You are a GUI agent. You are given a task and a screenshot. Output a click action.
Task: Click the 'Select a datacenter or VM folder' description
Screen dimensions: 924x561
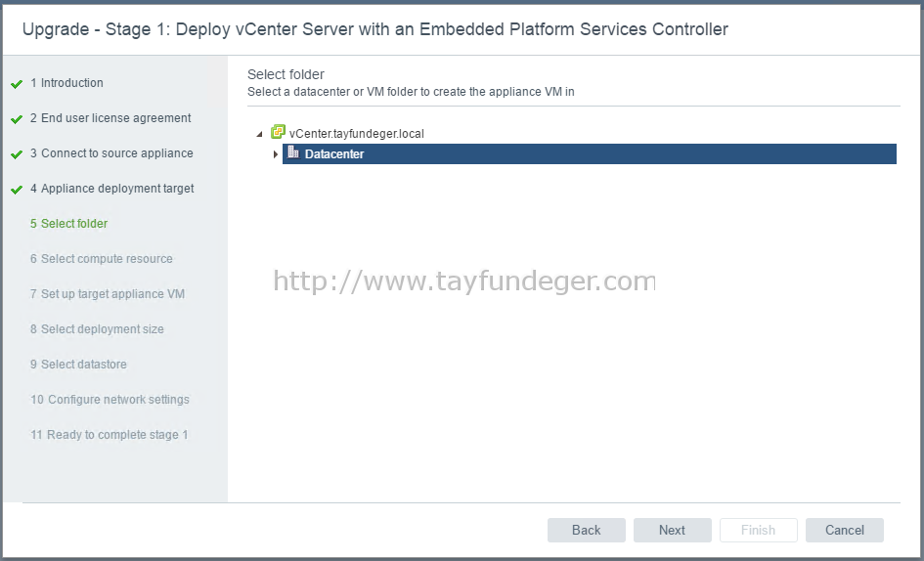(411, 92)
